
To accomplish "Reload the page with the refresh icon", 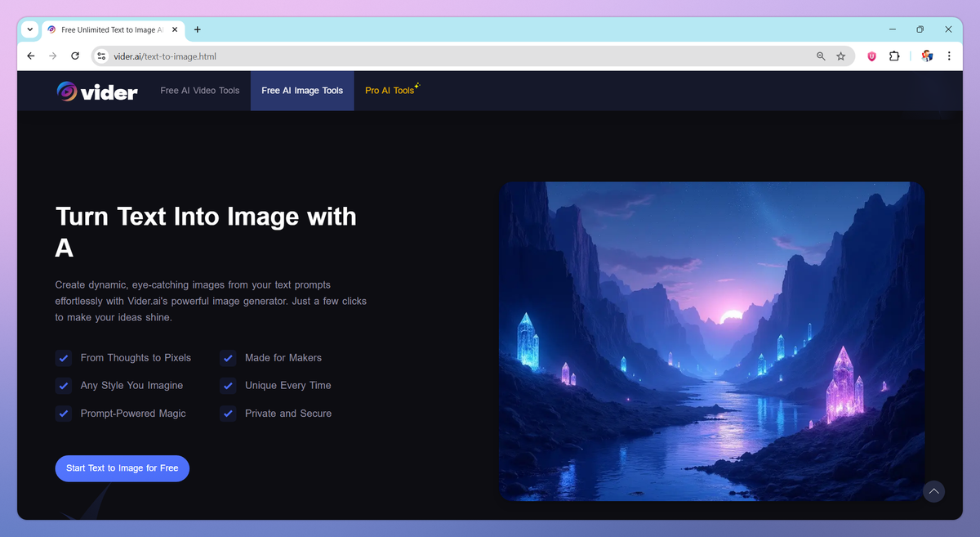I will coord(75,56).
